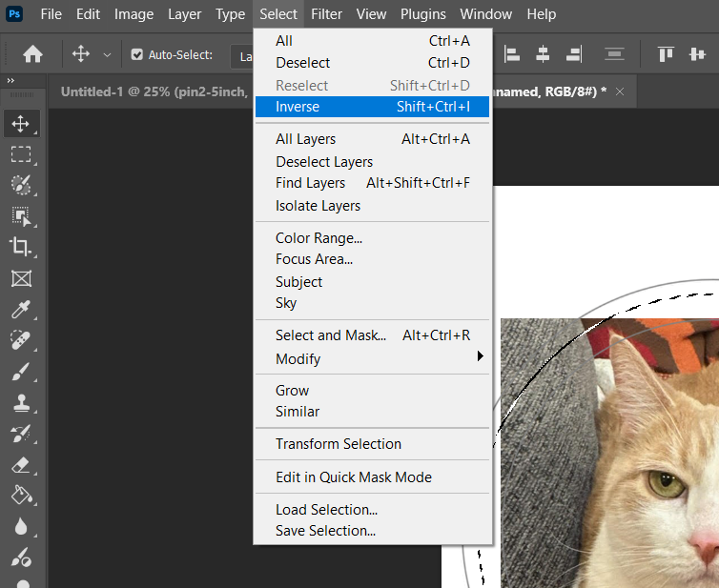Open the Plugins menu

(x=422, y=14)
